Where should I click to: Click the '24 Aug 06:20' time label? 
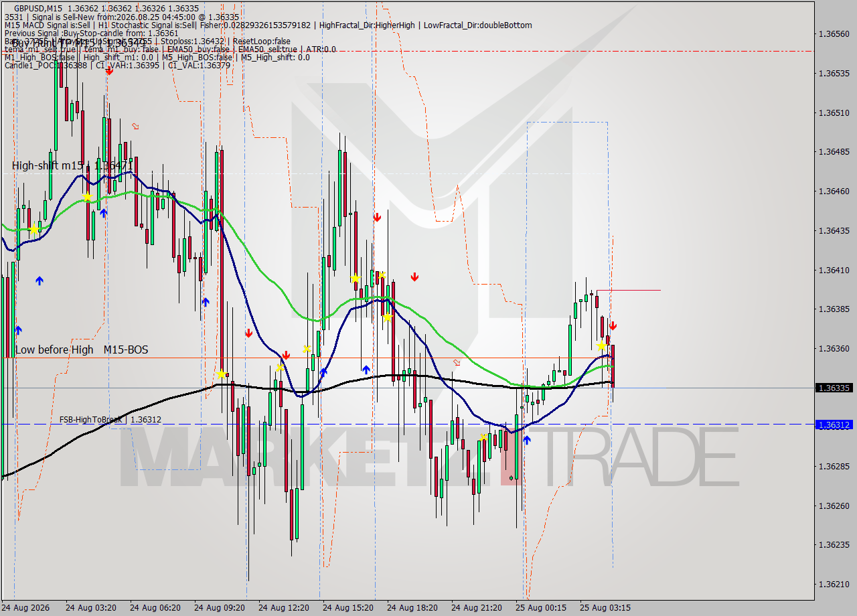[x=155, y=608]
